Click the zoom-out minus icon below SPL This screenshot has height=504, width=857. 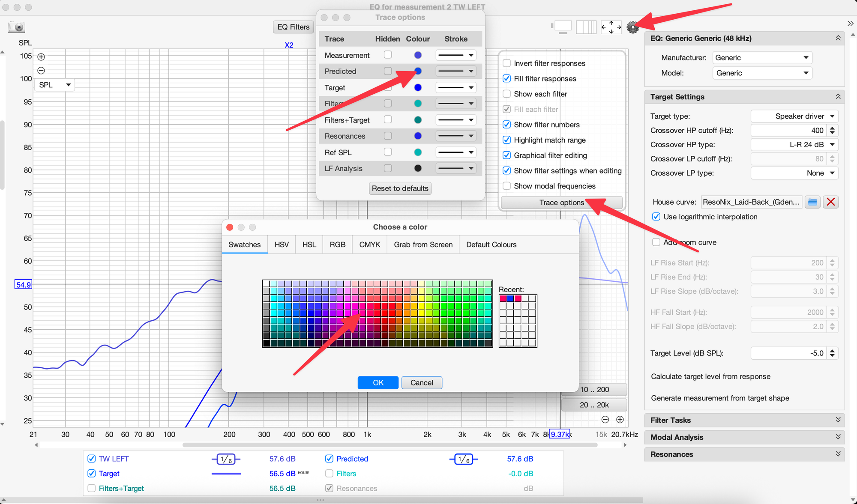(x=41, y=70)
